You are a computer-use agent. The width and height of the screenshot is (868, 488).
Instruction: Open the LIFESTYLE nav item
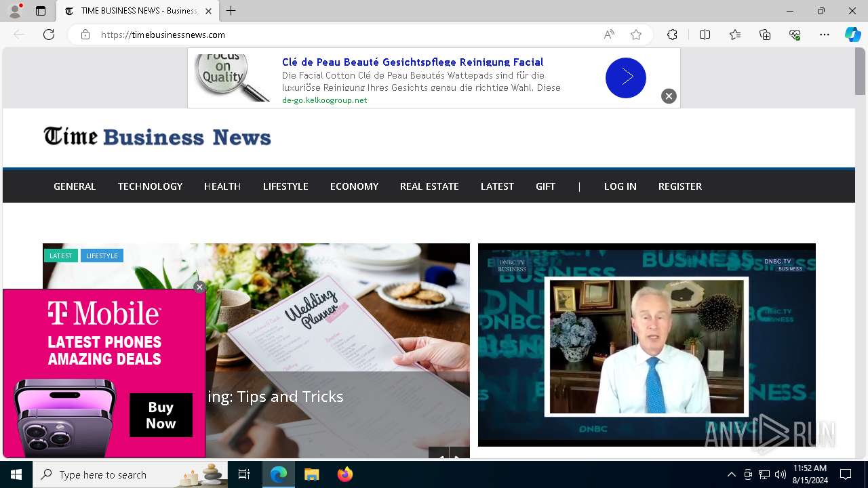[x=285, y=186]
